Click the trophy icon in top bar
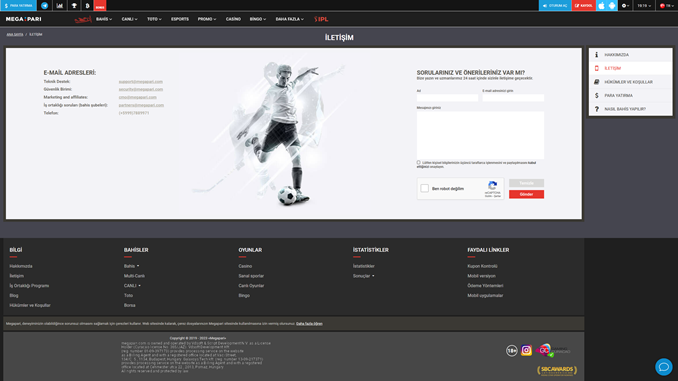This screenshot has width=678, height=381. (x=74, y=6)
